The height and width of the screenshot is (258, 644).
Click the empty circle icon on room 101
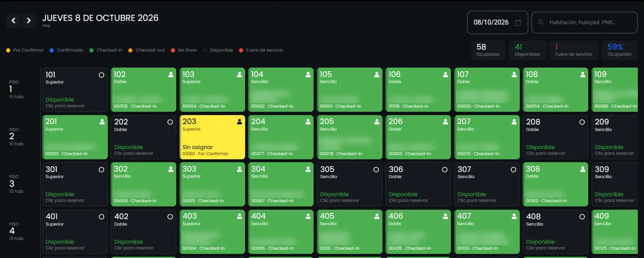pos(101,75)
